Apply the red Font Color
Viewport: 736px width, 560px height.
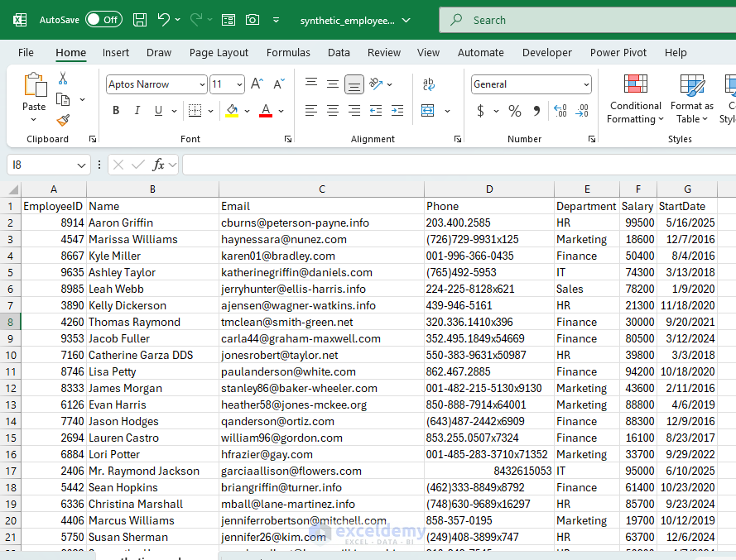tap(266, 111)
